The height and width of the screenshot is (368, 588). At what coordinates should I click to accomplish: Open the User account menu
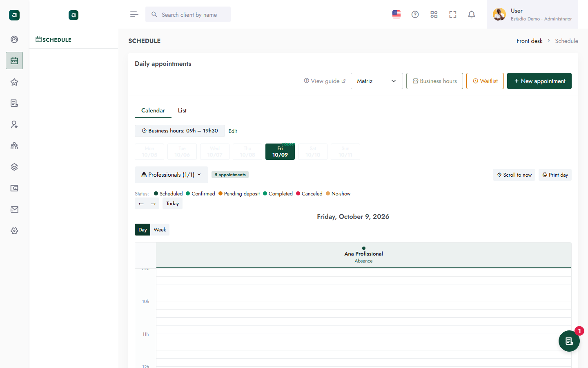click(x=532, y=15)
